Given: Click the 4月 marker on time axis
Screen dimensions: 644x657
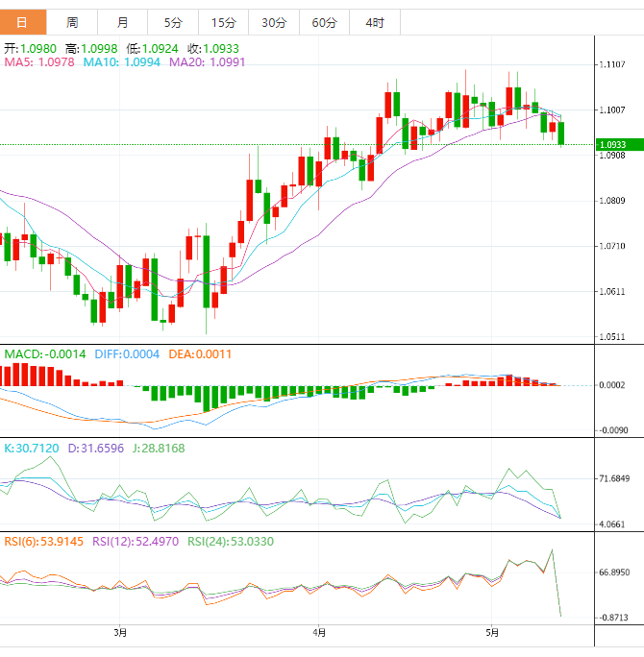Looking at the screenshot, I should pyautogui.click(x=319, y=632).
